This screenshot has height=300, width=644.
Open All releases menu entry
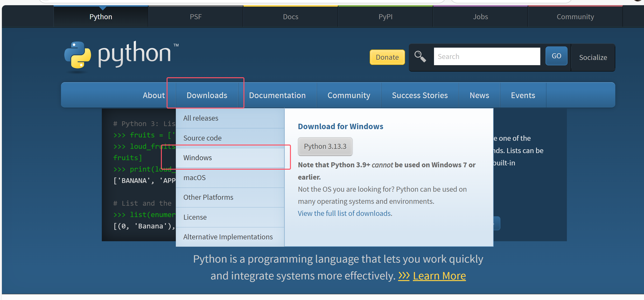(x=201, y=118)
